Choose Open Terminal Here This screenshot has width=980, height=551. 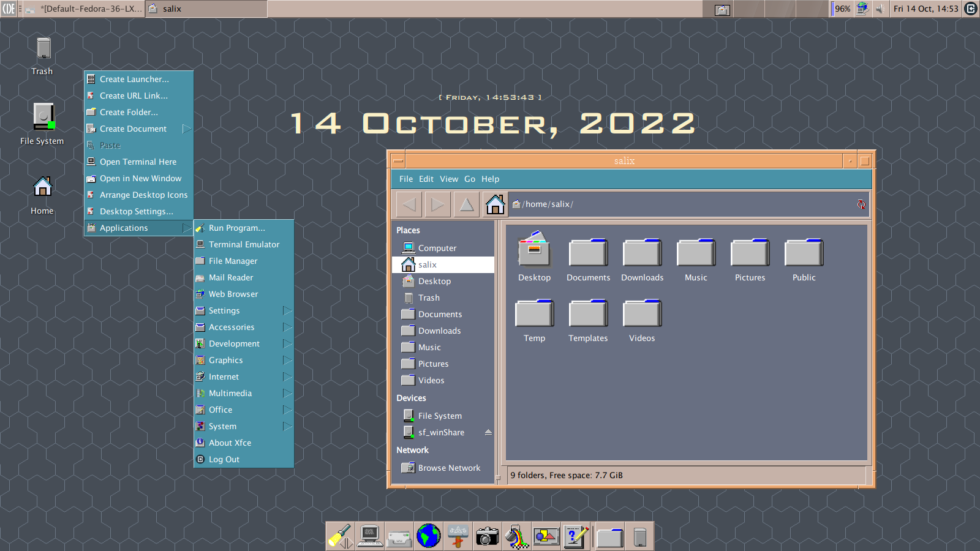click(138, 162)
